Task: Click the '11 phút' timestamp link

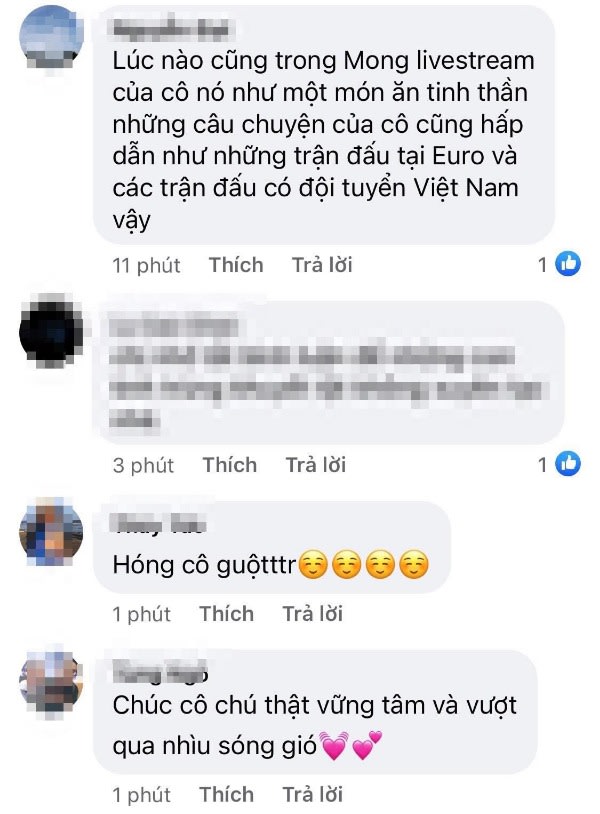Action: 146,265
